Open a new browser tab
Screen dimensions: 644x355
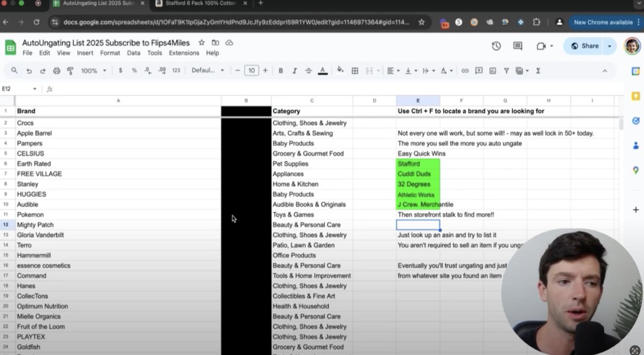coord(261,3)
